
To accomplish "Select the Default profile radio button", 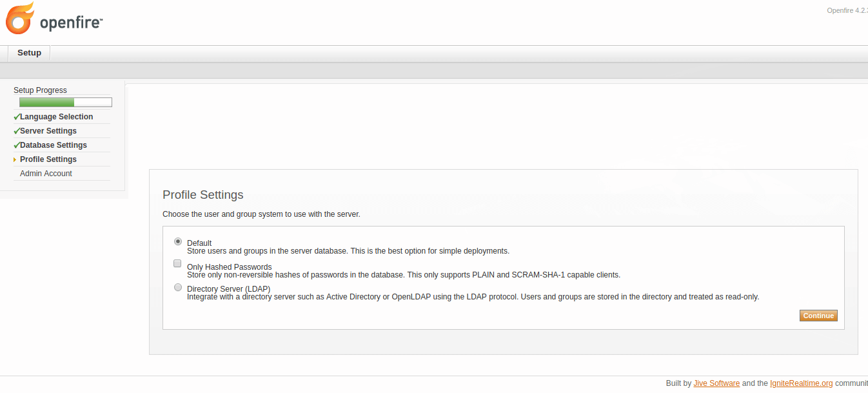I will tap(178, 241).
